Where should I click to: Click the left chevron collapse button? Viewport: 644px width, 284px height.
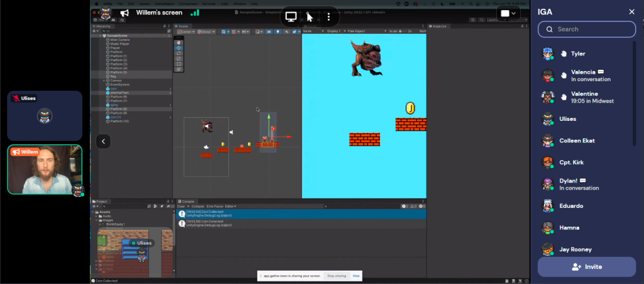pyautogui.click(x=103, y=142)
